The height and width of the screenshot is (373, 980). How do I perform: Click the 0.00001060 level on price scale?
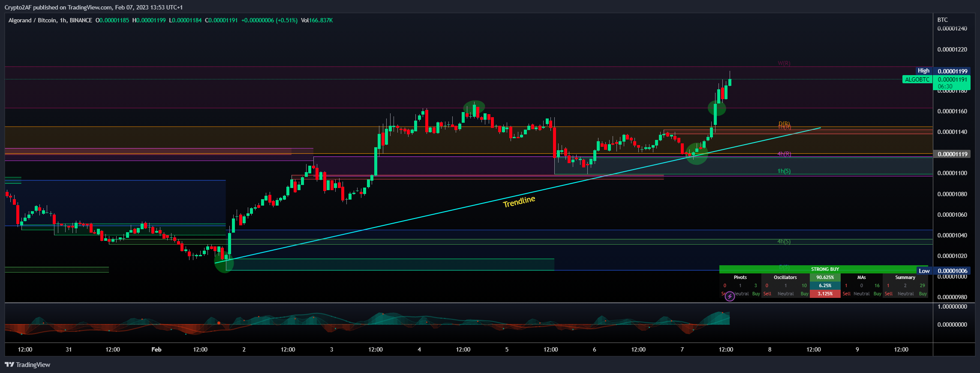952,215
